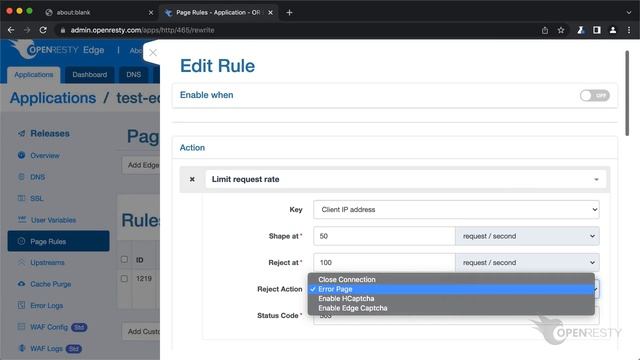The image size is (640, 360).
Task: Open the Shape at unit dropdown
Action: click(x=527, y=236)
